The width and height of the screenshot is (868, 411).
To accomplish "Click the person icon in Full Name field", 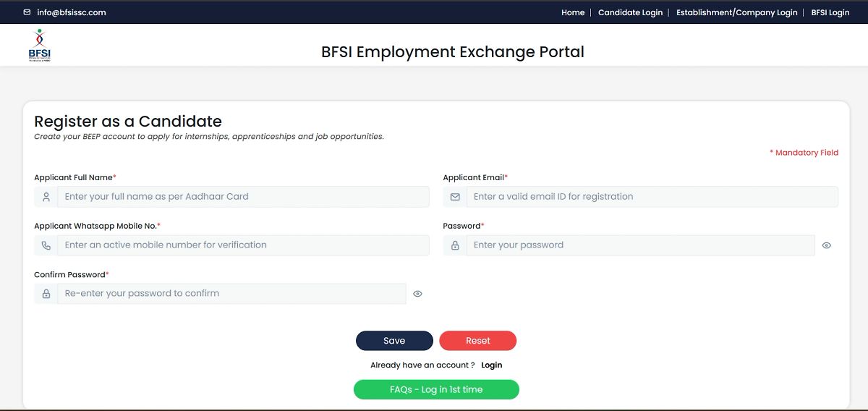I will tap(46, 197).
